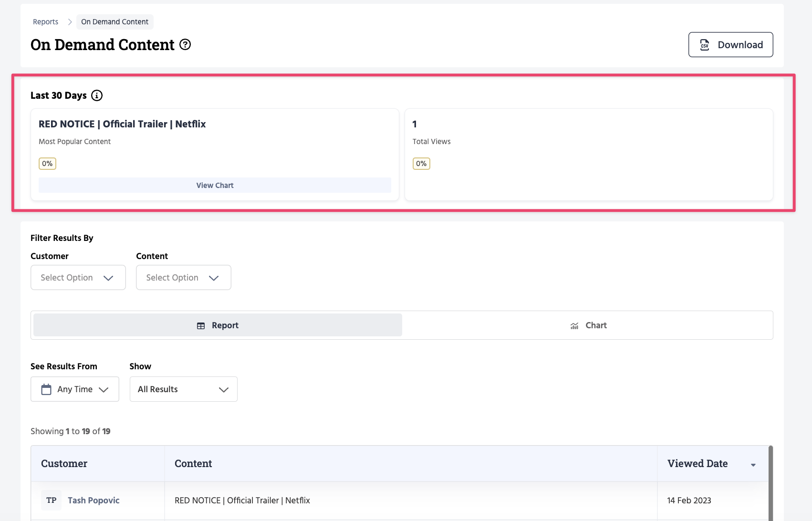Click the Download button

[x=730, y=45]
